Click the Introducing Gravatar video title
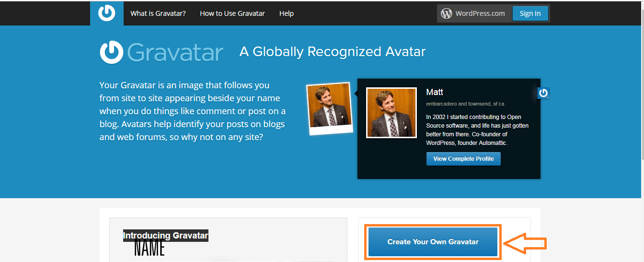Image resolution: width=644 pixels, height=262 pixels. pyautogui.click(x=166, y=236)
